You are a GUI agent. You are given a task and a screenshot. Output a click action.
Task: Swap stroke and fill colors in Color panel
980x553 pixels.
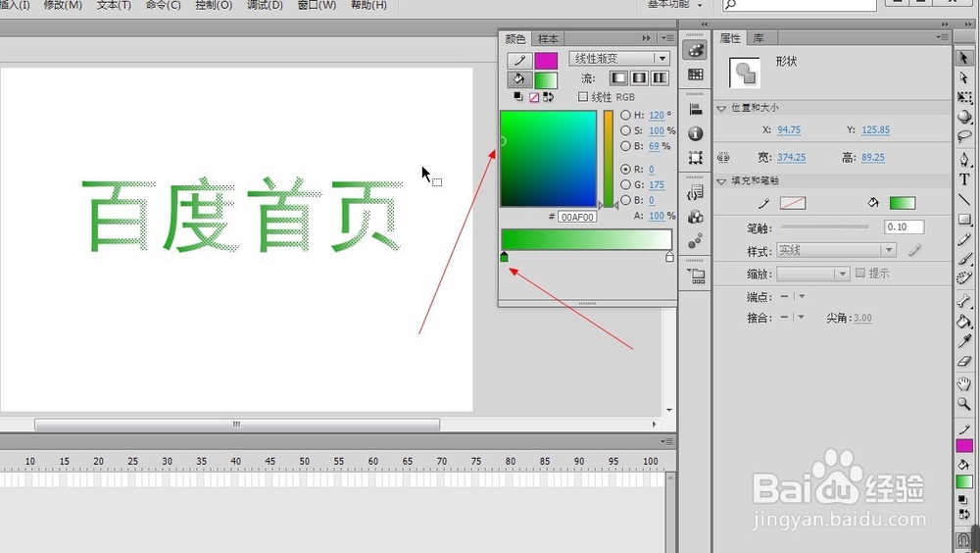click(x=548, y=96)
